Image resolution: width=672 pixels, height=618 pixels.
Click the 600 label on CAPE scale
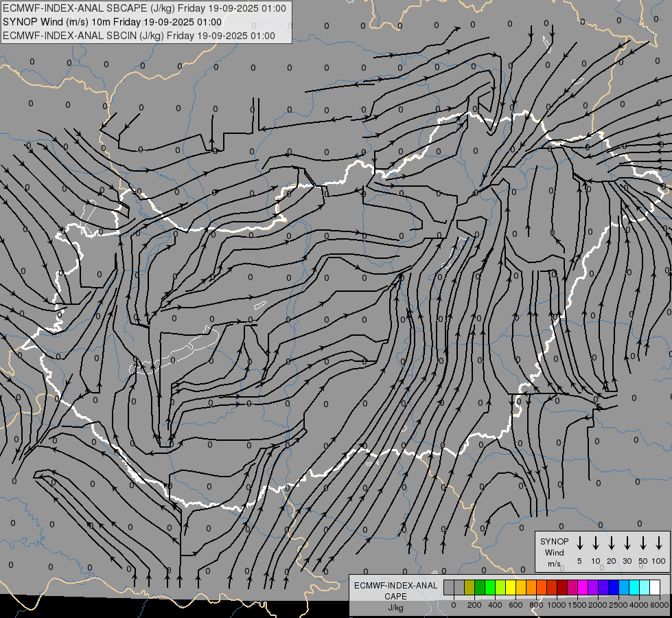click(515, 605)
